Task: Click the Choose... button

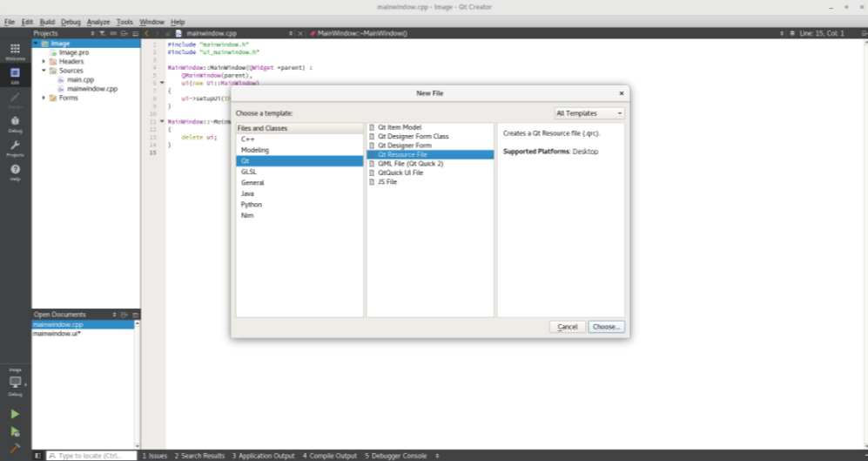Action: pyautogui.click(x=606, y=327)
